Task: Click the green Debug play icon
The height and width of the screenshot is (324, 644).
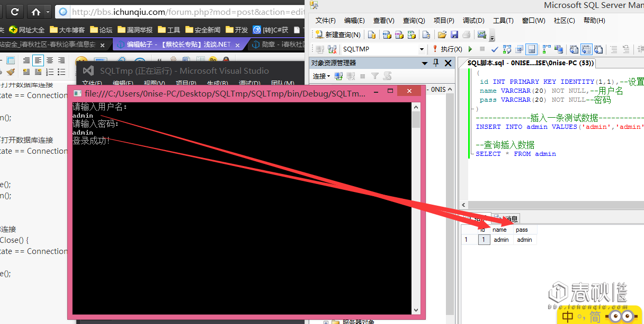Action: [x=470, y=49]
